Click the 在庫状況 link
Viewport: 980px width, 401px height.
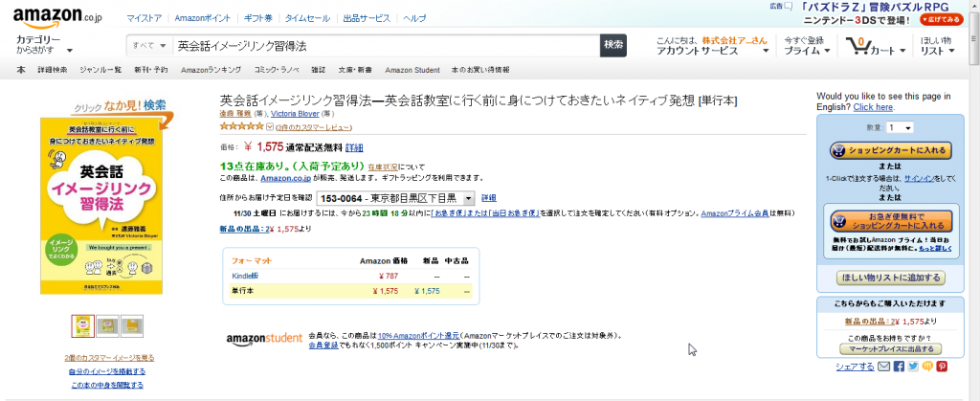click(383, 167)
